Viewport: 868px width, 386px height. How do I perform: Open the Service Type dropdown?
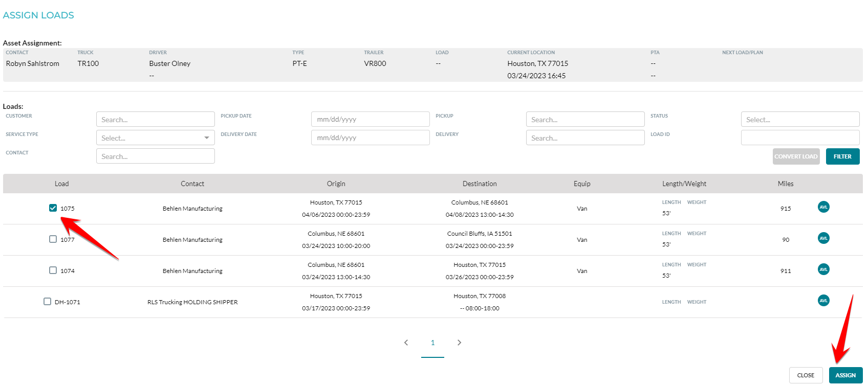coord(155,138)
